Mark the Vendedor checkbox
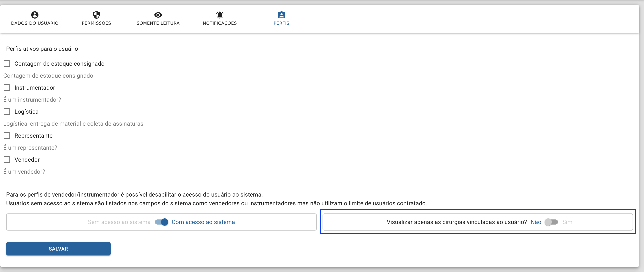 pos(7,160)
